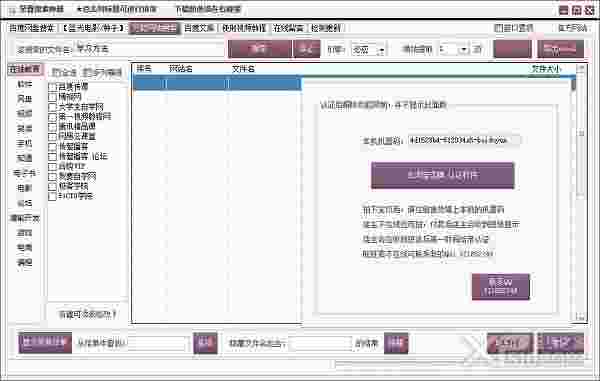Select the highlighted blue row in the results table
Viewport: 600px width, 381px height.
point(217,83)
